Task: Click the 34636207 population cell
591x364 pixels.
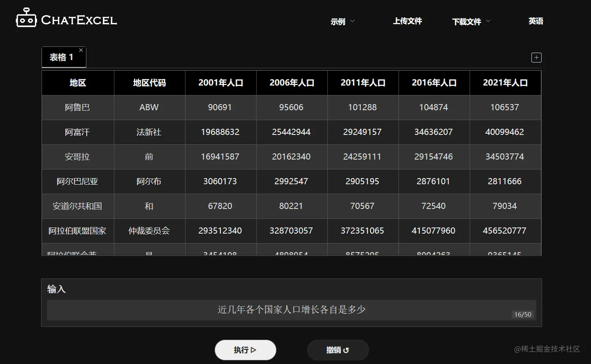Action: (434, 132)
